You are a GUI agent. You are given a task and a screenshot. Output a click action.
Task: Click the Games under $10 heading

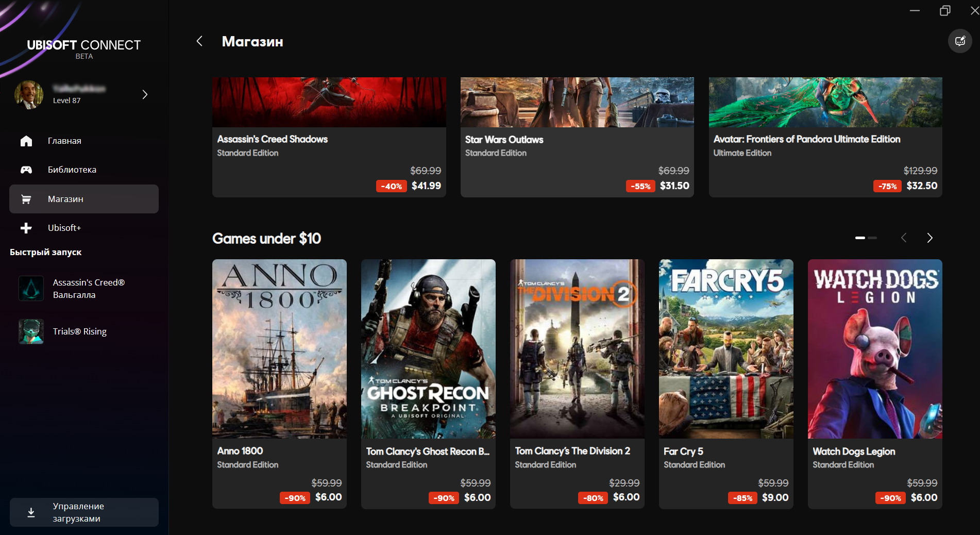click(266, 239)
